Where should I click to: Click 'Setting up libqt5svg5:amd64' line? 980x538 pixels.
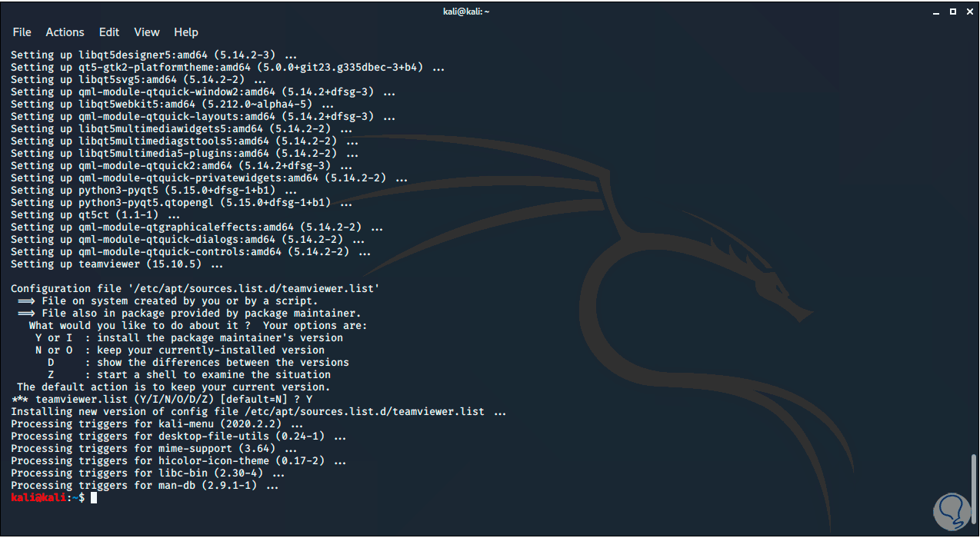click(x=138, y=80)
